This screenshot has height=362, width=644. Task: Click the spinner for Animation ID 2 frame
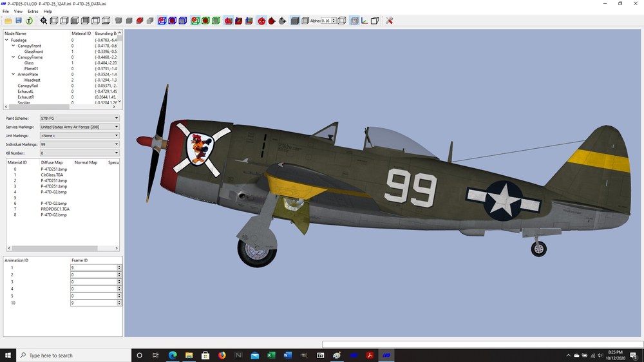pos(119,274)
